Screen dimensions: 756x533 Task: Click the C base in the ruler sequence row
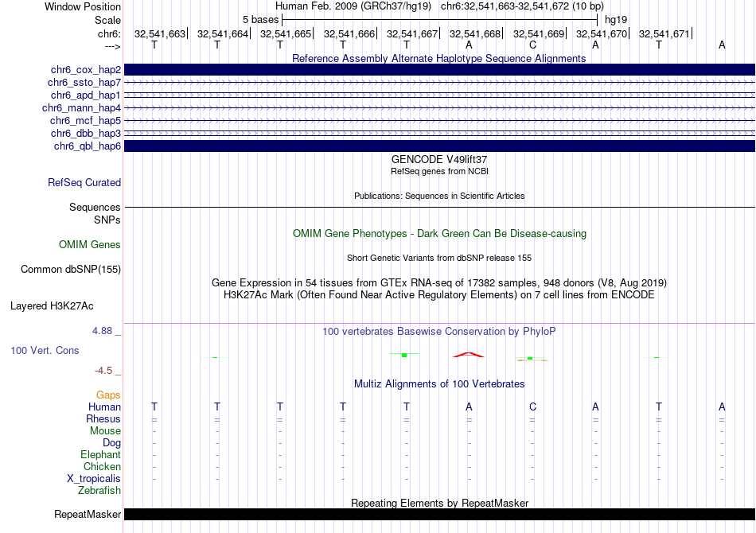tap(532, 45)
